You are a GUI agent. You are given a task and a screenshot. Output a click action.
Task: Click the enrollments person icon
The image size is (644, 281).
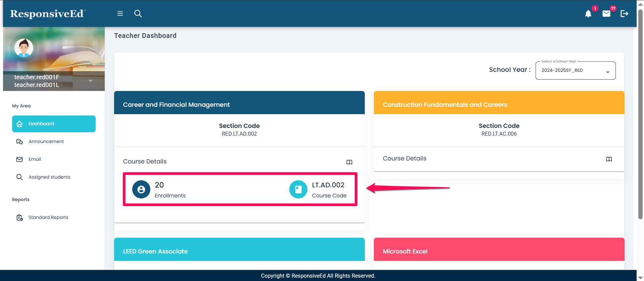point(141,190)
